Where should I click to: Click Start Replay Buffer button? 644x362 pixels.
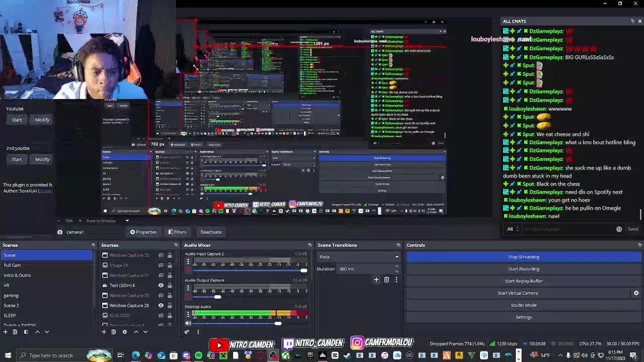(524, 281)
